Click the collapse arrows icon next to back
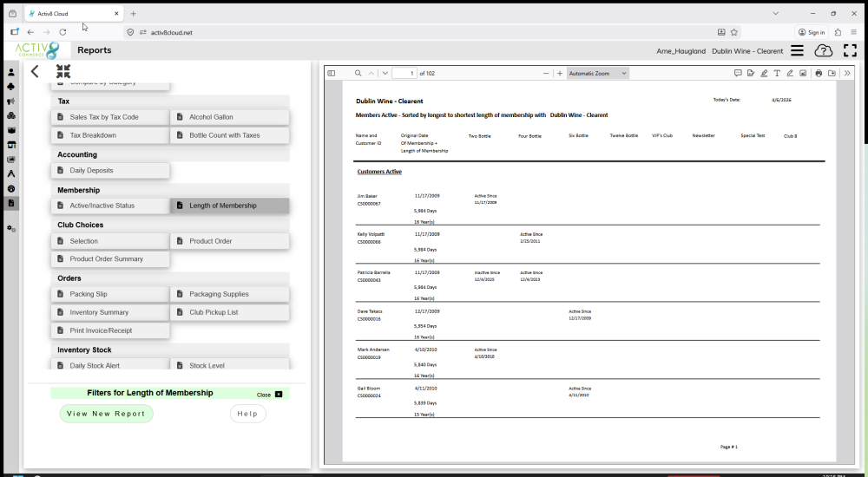This screenshot has height=477, width=868. [x=63, y=71]
